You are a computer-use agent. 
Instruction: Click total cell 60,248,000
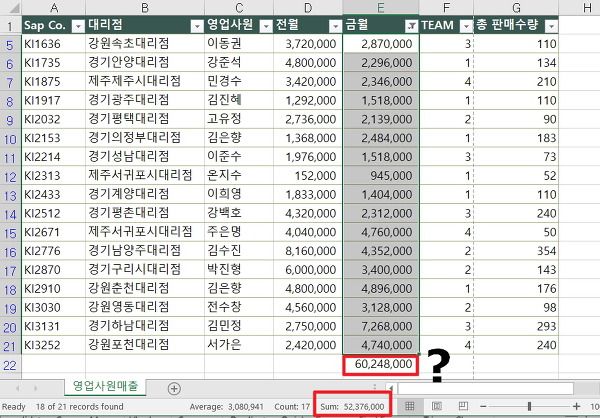[x=381, y=364]
